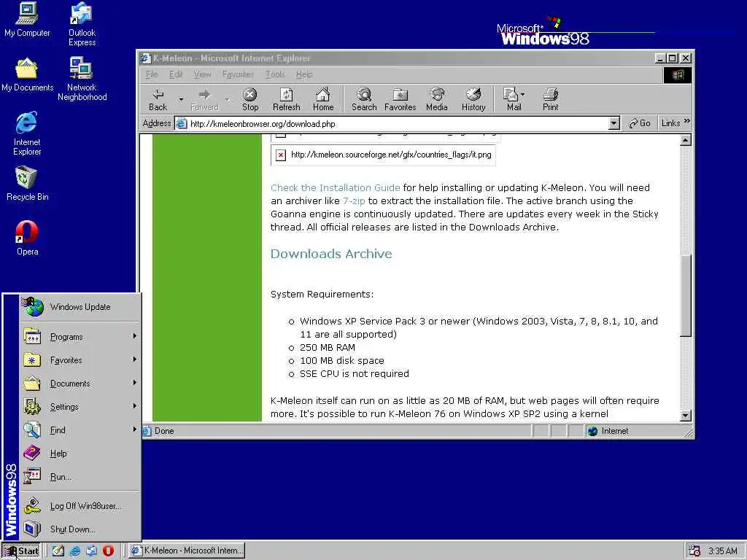This screenshot has height=560, width=747.
Task: Select Outlook Express desktop shortcut
Action: 82,24
